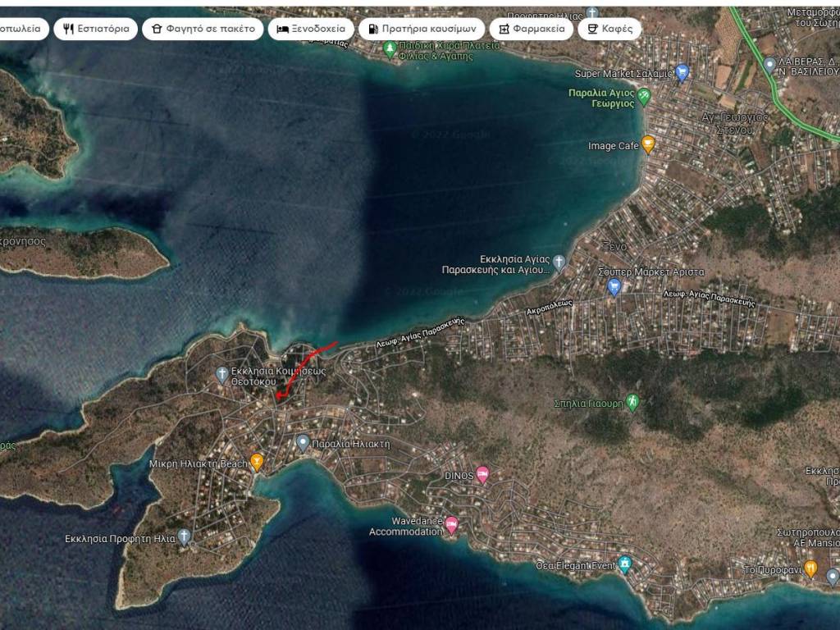Click the Καφές category chip
The height and width of the screenshot is (630, 840).
click(609, 29)
